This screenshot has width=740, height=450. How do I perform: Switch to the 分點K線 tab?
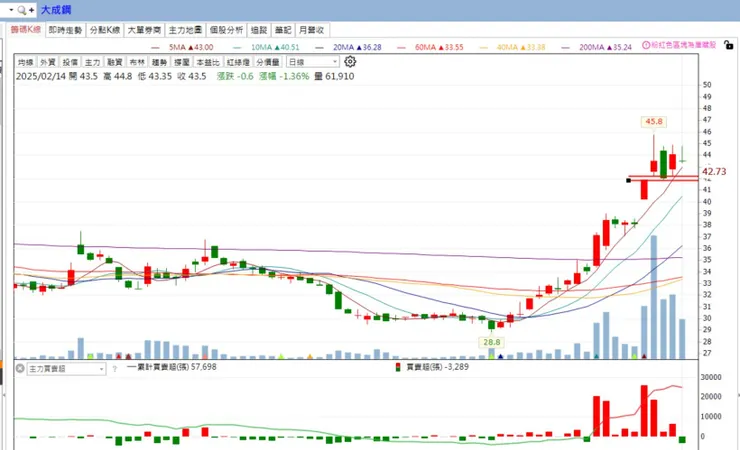(105, 30)
